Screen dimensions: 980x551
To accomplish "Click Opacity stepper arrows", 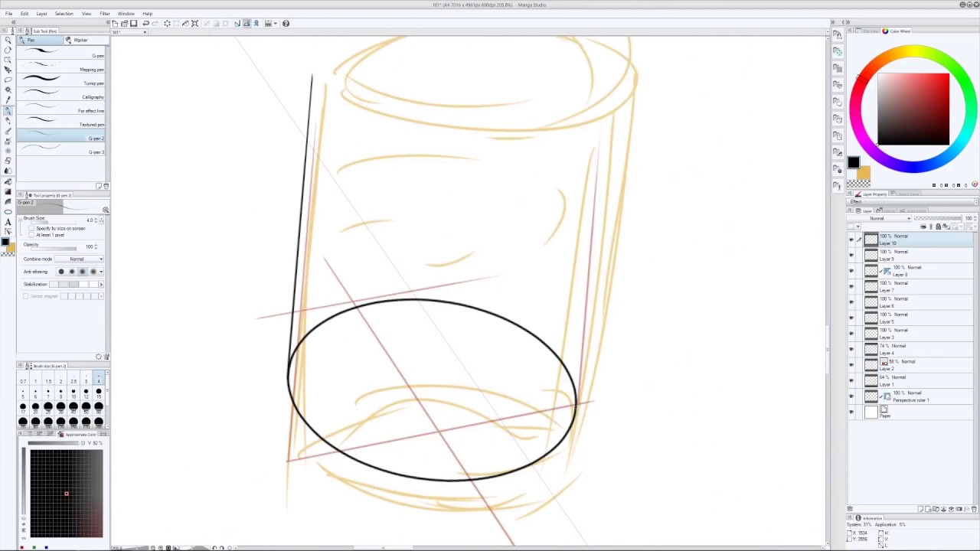I will point(96,246).
